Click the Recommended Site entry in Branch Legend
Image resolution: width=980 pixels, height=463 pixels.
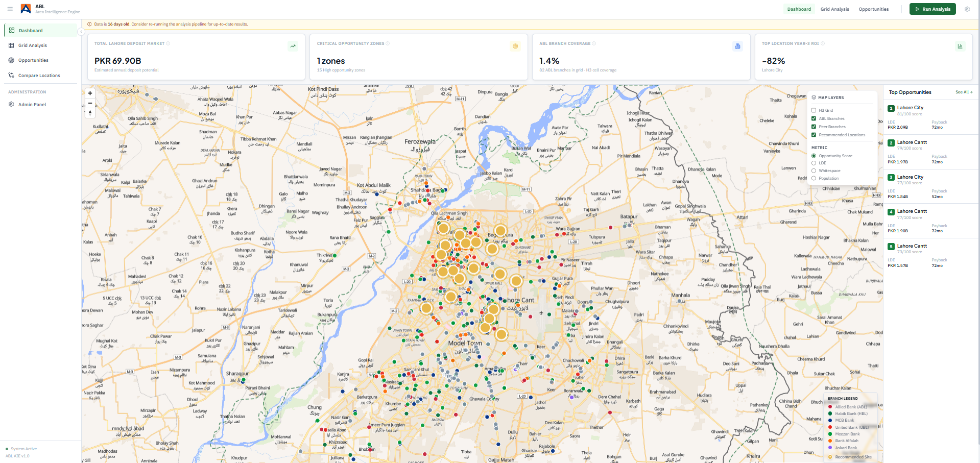(850, 457)
